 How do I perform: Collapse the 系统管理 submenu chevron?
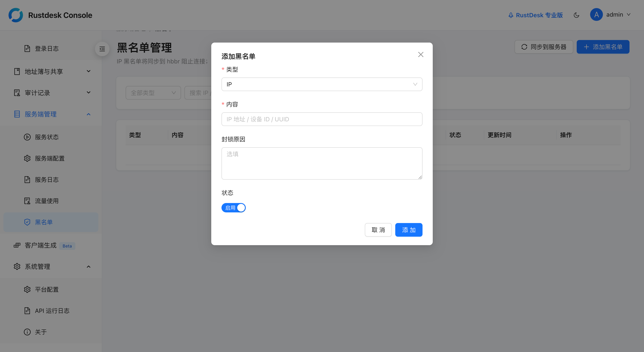coord(89,267)
